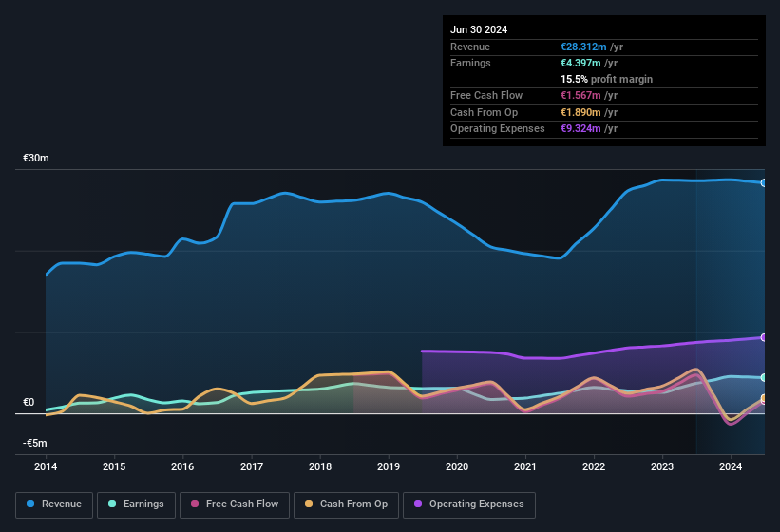This screenshot has width=780, height=532.
Task: Select the 2024 label on the x-axis
Action: [x=731, y=466]
